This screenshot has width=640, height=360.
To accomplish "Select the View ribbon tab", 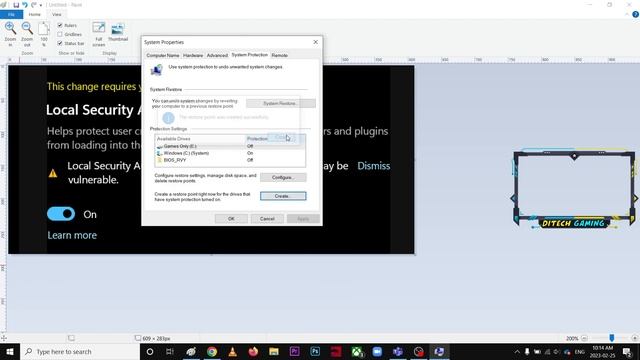I will [57, 14].
